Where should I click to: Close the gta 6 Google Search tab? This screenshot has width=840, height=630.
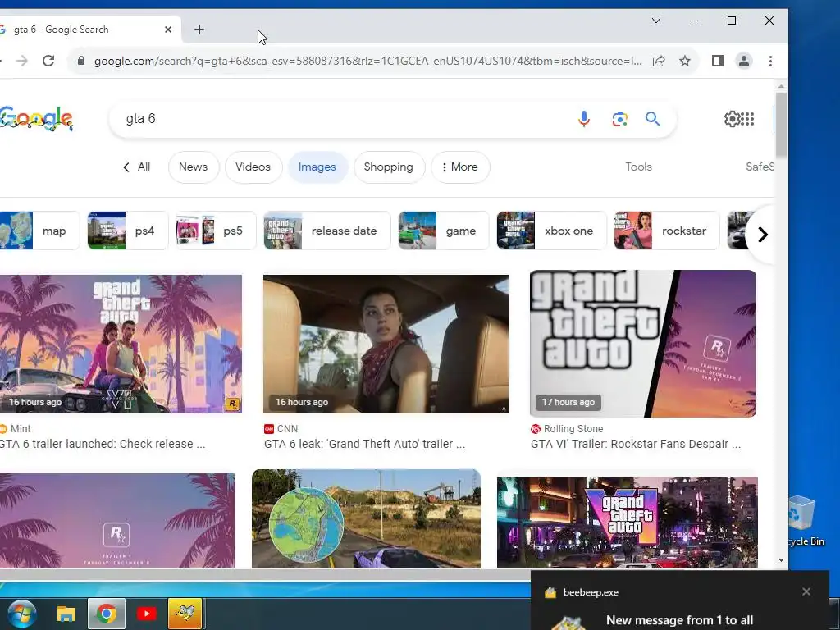[x=168, y=30]
